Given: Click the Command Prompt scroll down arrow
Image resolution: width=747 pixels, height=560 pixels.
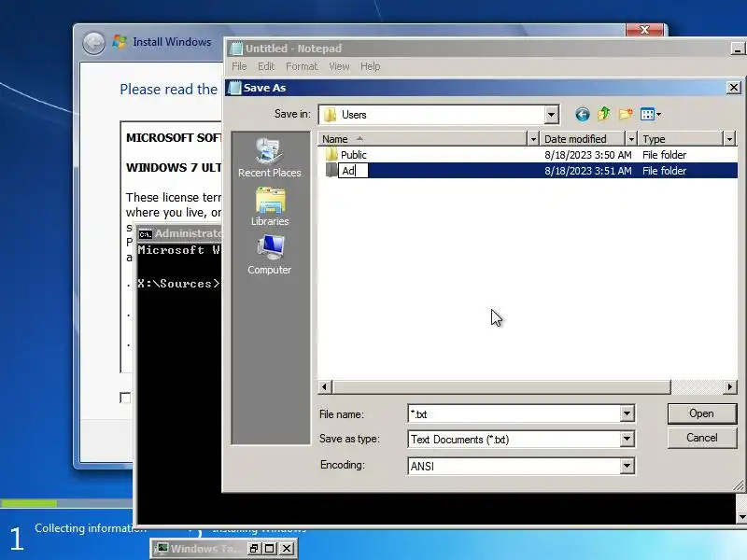Looking at the screenshot, I should coord(741,517).
